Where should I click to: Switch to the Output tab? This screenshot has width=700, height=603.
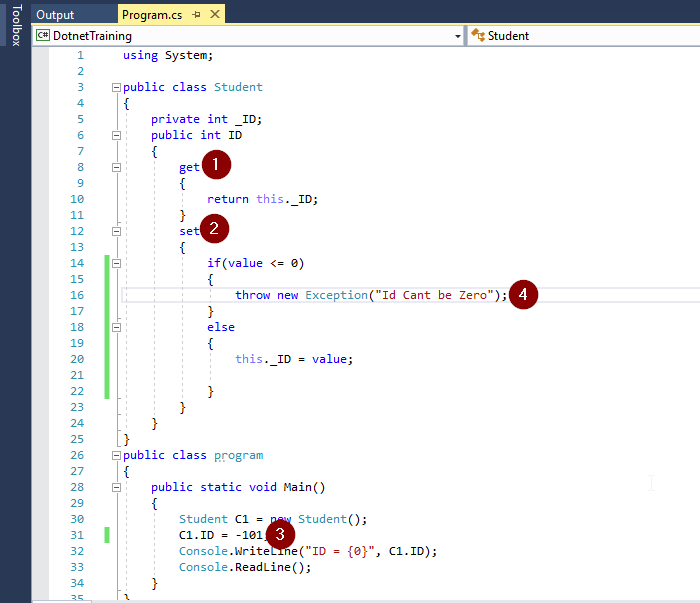[x=55, y=15]
